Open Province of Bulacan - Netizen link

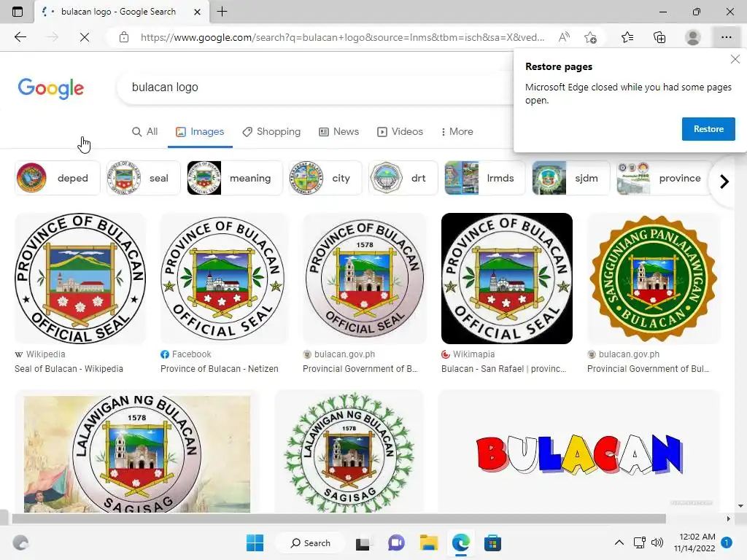coord(219,368)
